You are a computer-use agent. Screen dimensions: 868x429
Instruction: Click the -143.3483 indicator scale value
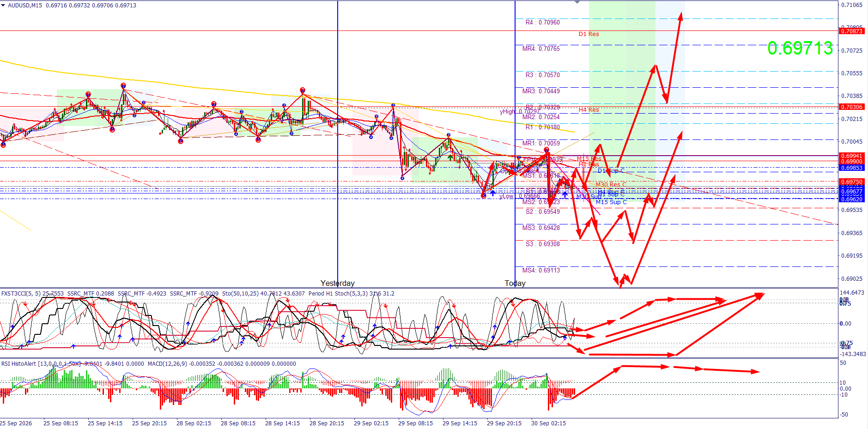pos(853,354)
